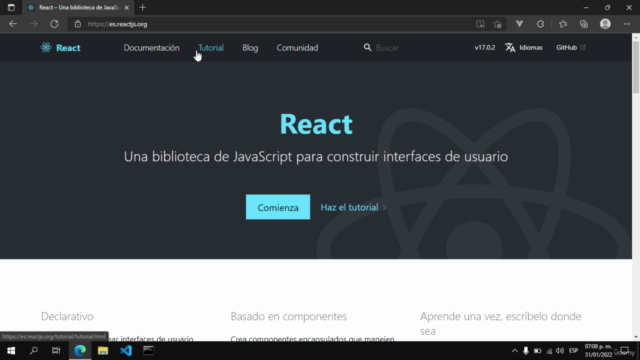Reload the page with the refresh icon

(54, 24)
